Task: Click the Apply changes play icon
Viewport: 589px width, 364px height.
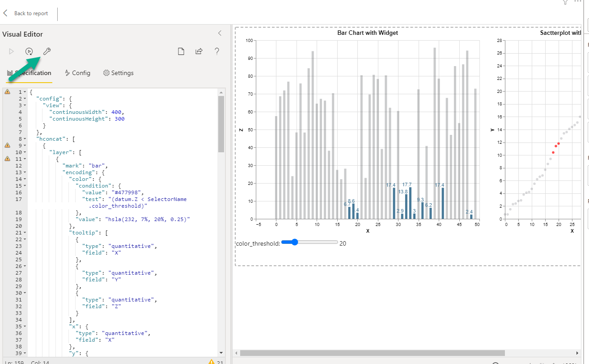Action: point(11,51)
